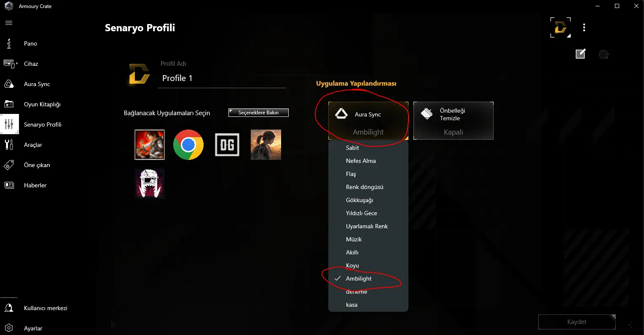Edit the Profile 1 name field

click(222, 78)
